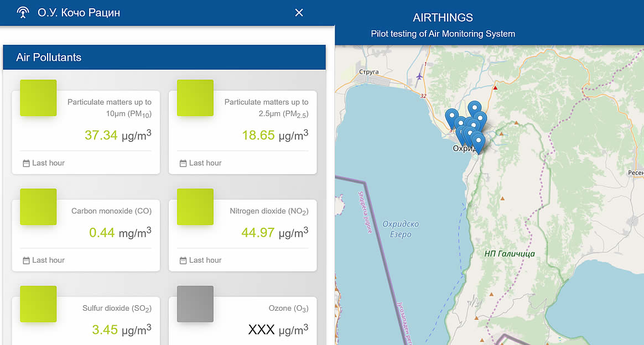Click the PM10 value 37.34
644x345 pixels.
click(x=101, y=135)
